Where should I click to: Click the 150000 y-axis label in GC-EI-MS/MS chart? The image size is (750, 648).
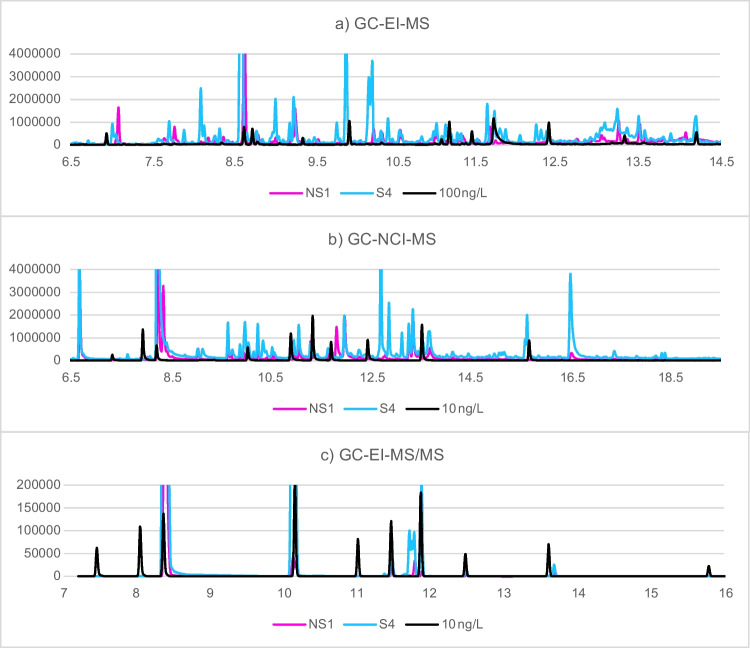[38, 508]
